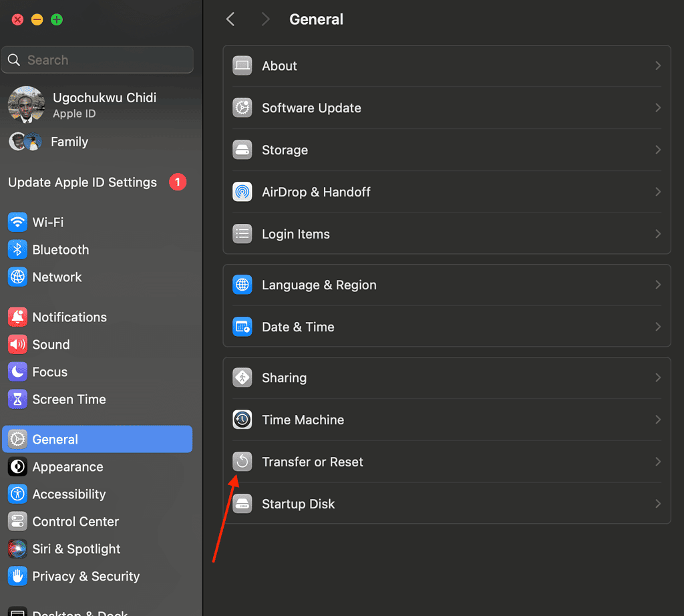Click the Transfer or Reset icon
This screenshot has height=616, width=684.
tap(242, 462)
